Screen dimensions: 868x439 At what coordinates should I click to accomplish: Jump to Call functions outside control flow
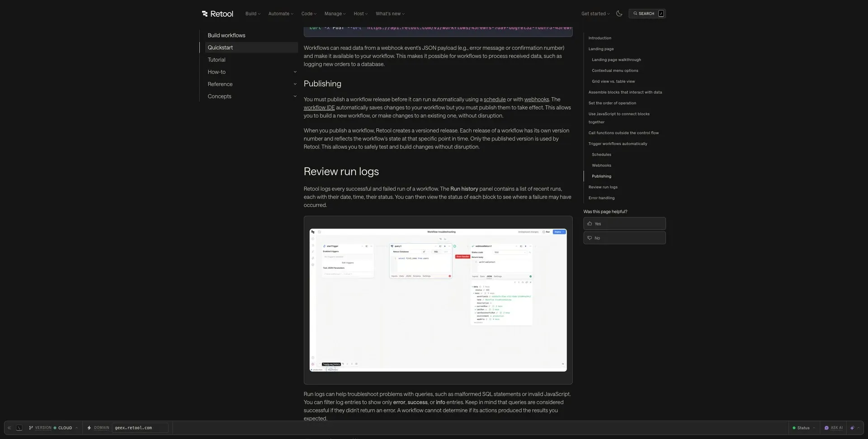tap(623, 133)
